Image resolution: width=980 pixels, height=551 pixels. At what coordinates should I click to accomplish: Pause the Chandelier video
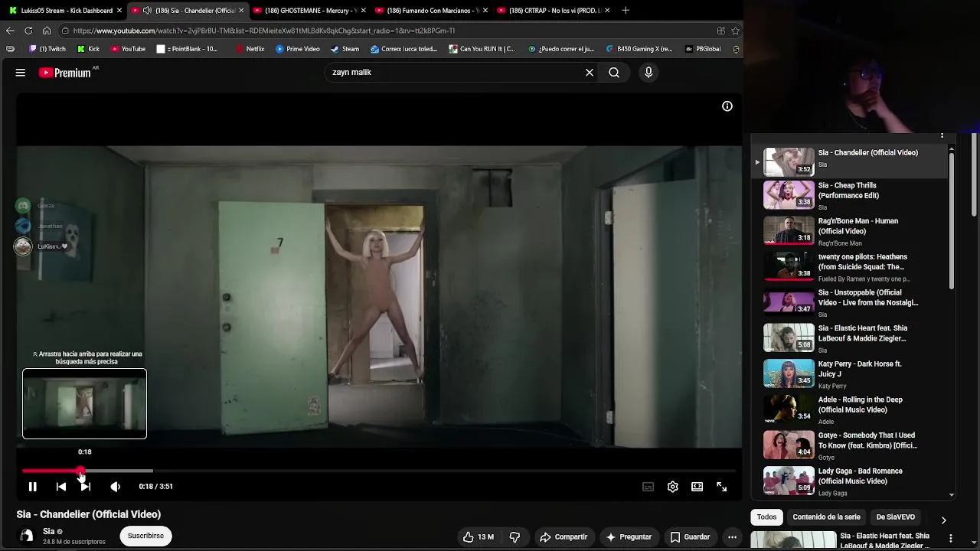click(33, 487)
